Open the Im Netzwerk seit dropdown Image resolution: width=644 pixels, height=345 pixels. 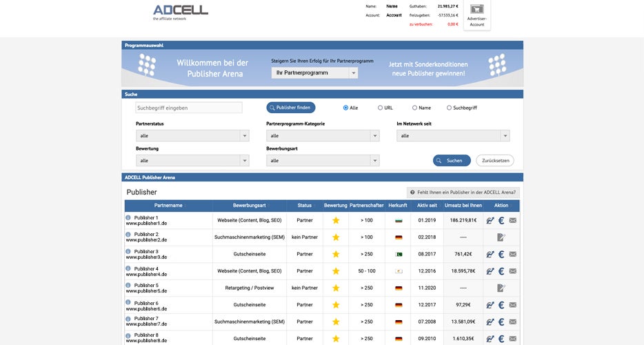coord(453,136)
